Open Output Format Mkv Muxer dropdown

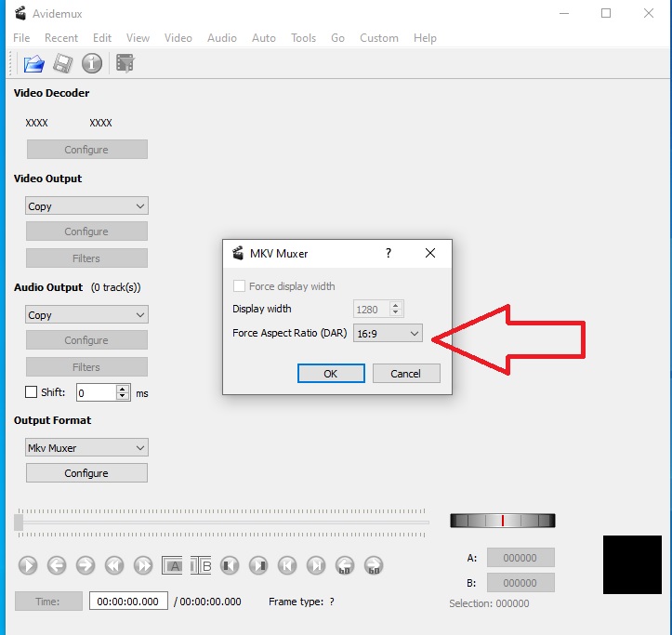[86, 447]
